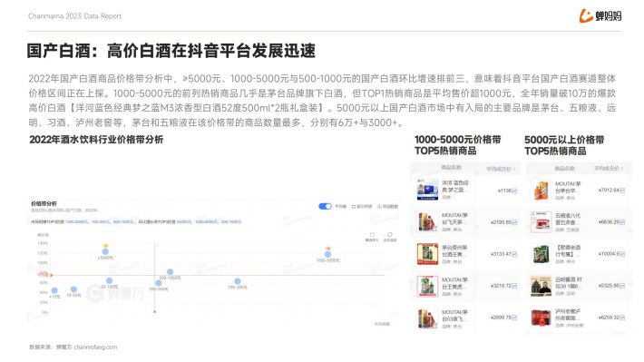Click product name 远明酱酒 封坛30
Viewport: 644px width, 362px height.
[569, 283]
